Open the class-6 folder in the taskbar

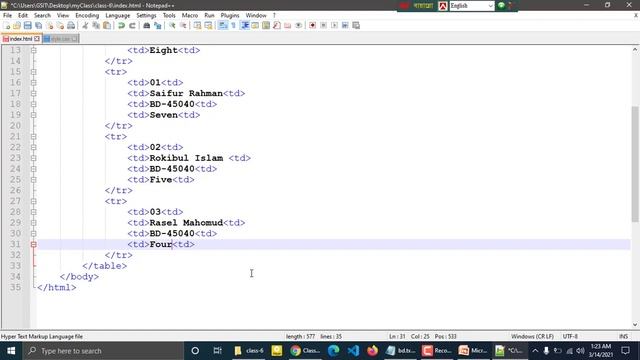coord(249,351)
